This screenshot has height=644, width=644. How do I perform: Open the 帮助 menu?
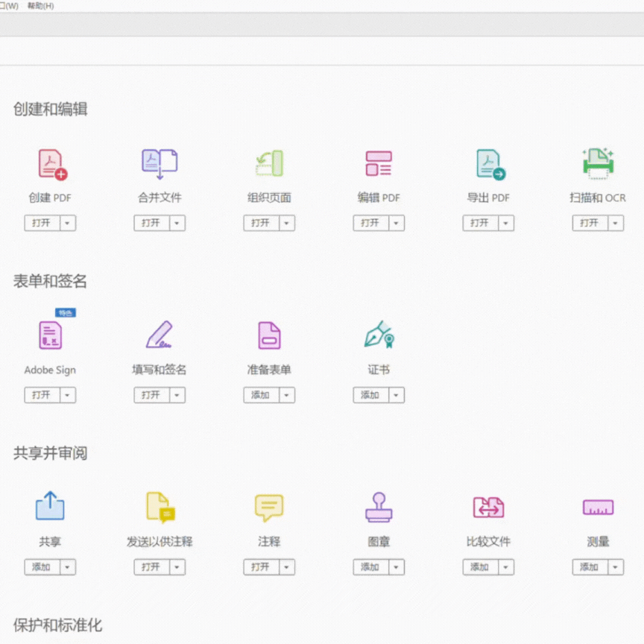click(39, 5)
